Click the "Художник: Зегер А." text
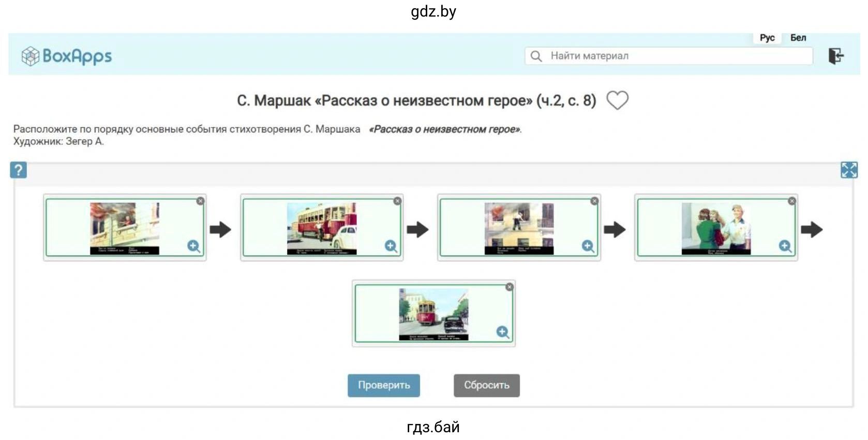868x440 pixels. [58, 141]
